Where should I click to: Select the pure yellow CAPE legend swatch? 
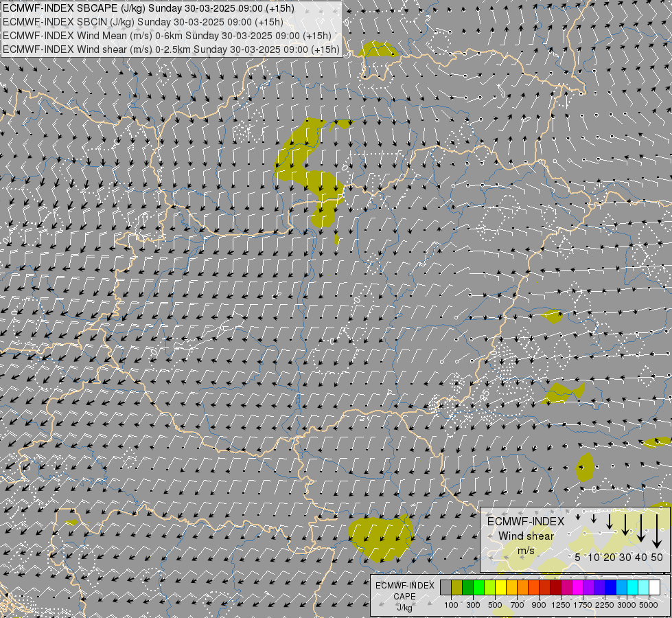pyautogui.click(x=500, y=587)
